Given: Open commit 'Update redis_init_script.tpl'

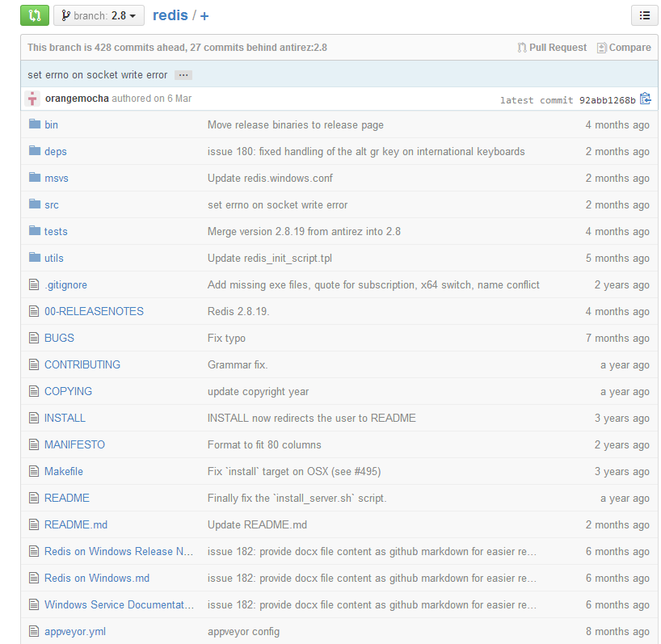Looking at the screenshot, I should coord(270,258).
